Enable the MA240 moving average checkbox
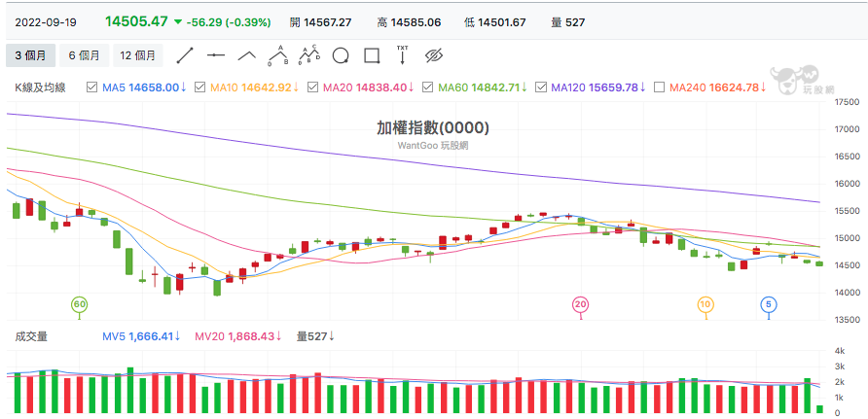 coord(659,87)
